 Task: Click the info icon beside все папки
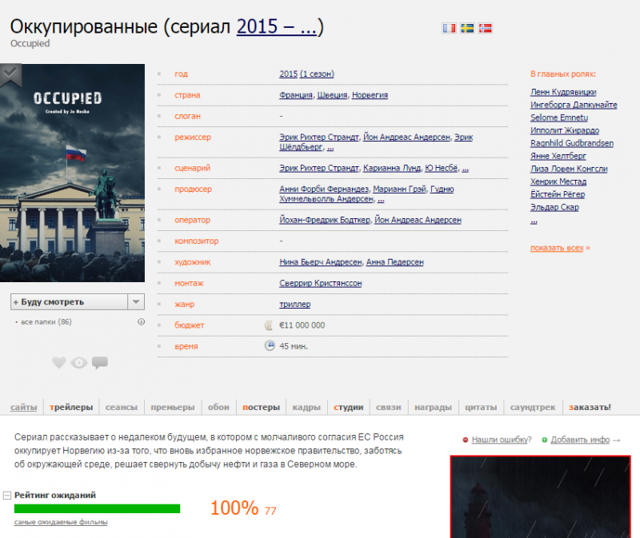pos(141,322)
